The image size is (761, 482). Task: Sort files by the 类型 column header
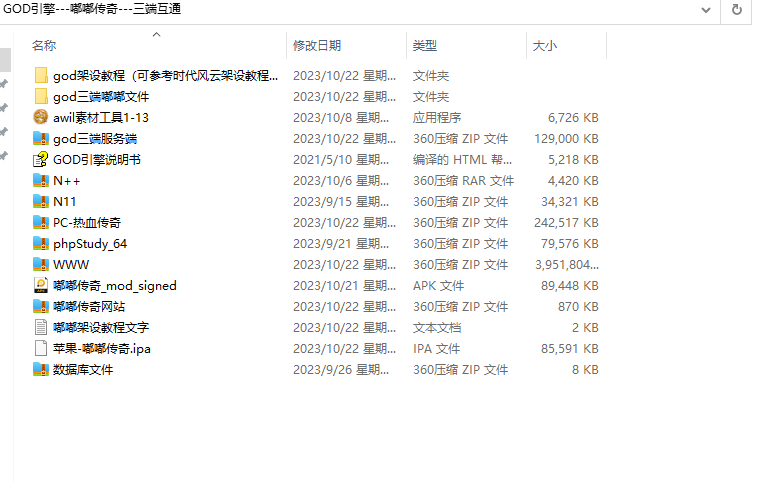[425, 46]
